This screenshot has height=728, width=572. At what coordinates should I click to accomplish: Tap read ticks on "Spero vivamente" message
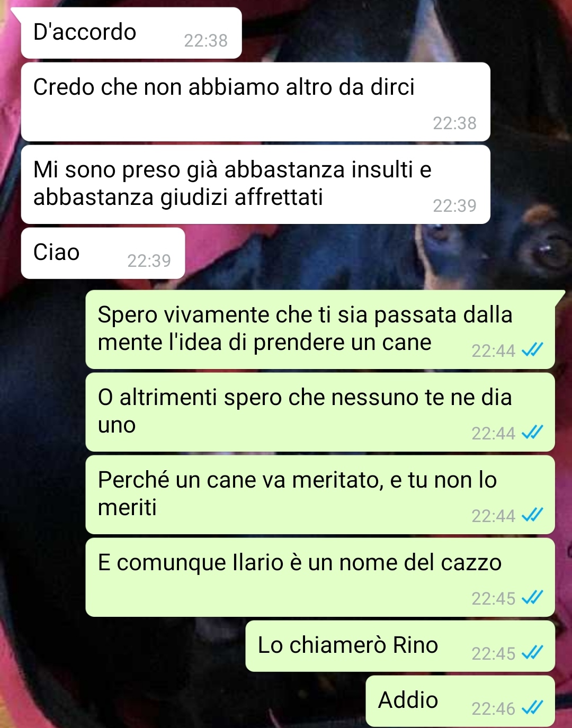532,349
